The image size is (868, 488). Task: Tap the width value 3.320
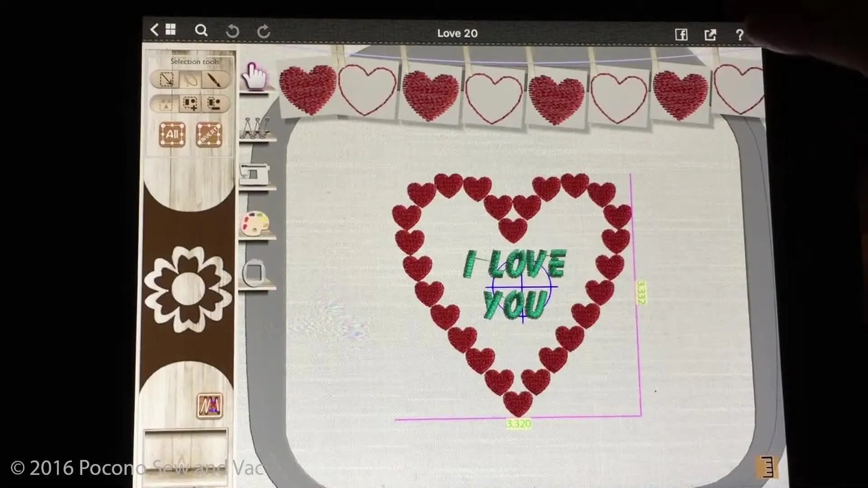pyautogui.click(x=518, y=424)
